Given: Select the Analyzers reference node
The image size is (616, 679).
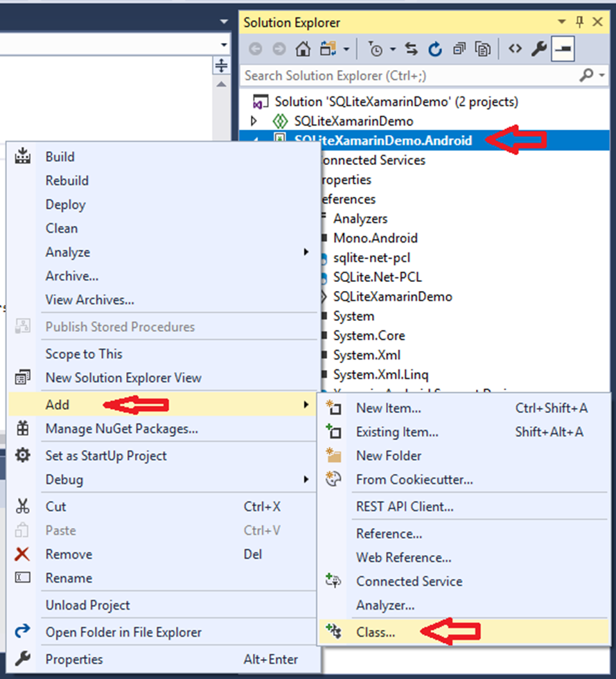Looking at the screenshot, I should coord(360,219).
